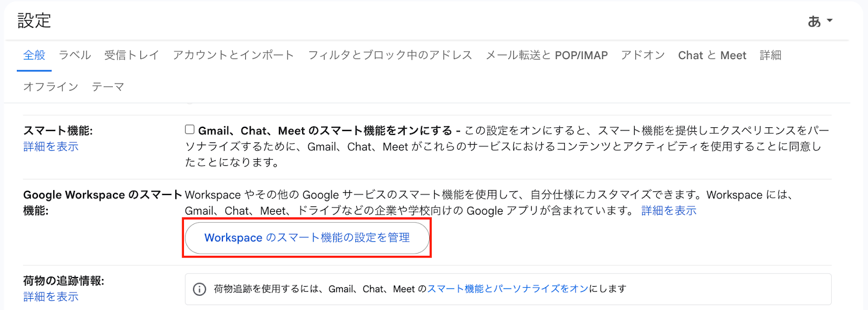Screen dimensions: 868x310
Task: Click 詳細を表示 link in Google Workspace description
Action: pos(669,211)
